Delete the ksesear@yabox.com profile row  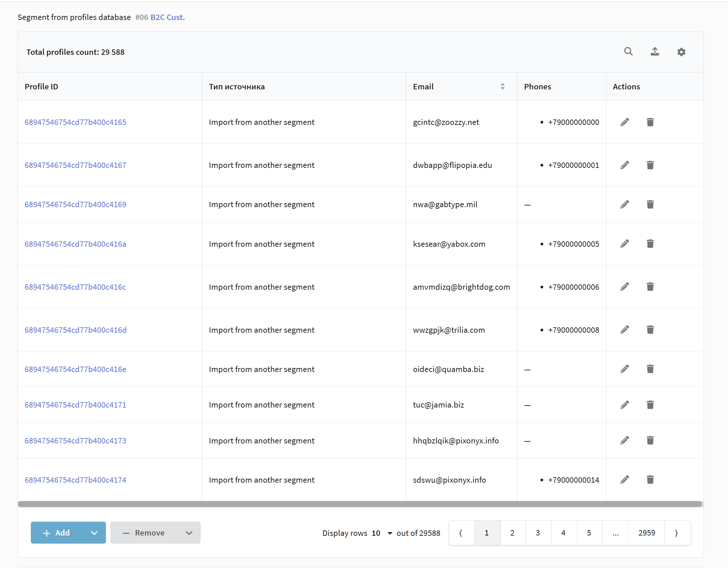(650, 244)
